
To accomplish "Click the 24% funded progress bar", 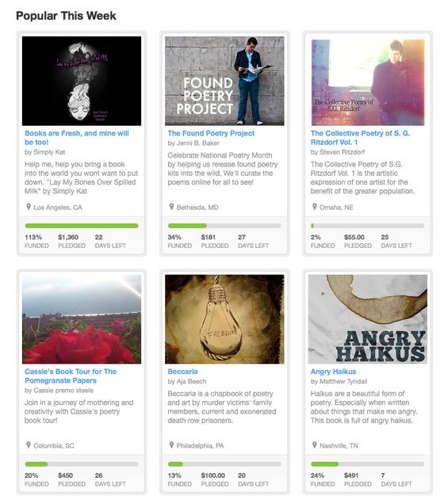I will point(367,464).
